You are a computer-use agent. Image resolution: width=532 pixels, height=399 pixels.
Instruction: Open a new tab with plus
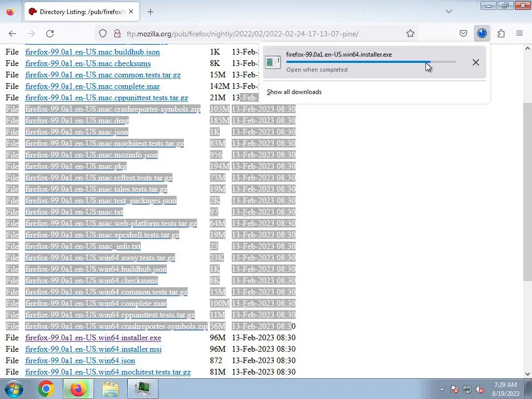[x=150, y=12]
